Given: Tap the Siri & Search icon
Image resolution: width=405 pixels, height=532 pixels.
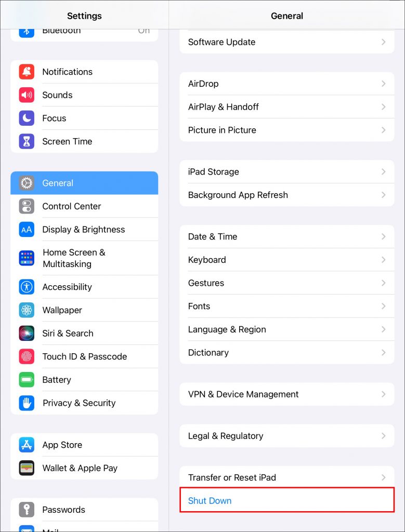Looking at the screenshot, I should [x=27, y=333].
